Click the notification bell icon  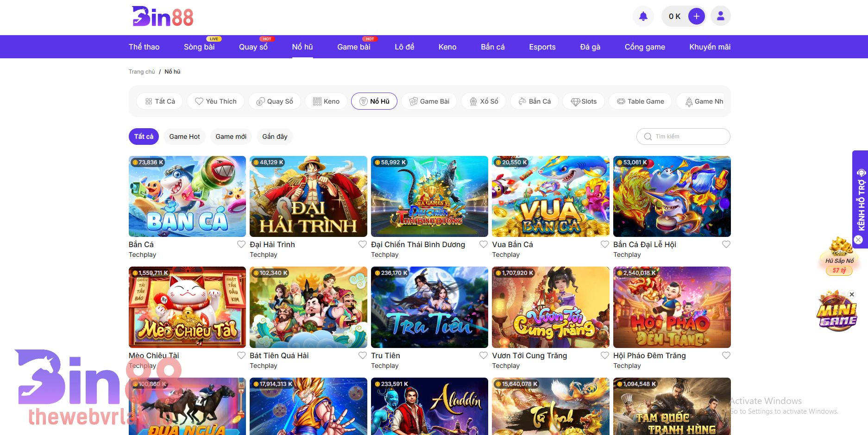point(643,17)
